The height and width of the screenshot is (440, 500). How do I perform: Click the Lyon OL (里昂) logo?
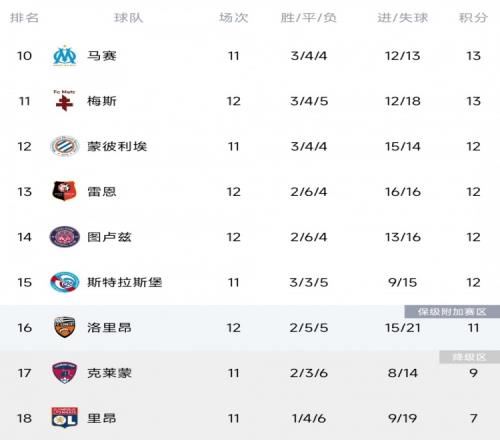[65, 418]
